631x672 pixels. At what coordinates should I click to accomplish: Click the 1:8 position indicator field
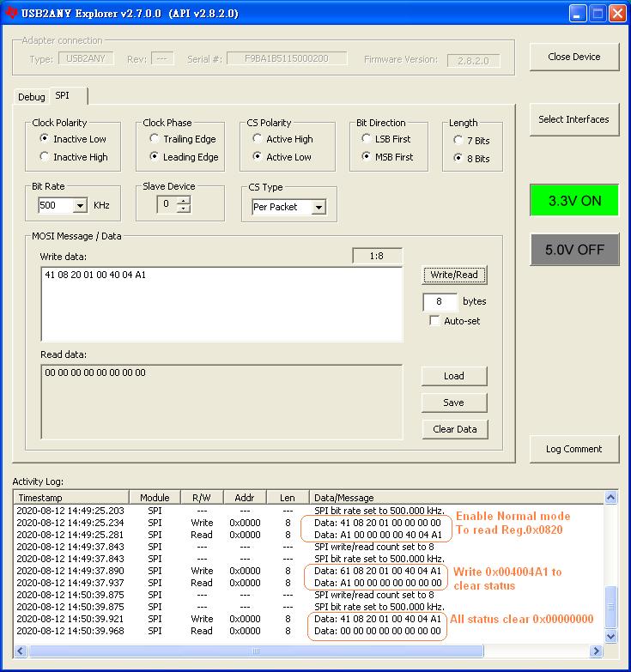pyautogui.click(x=377, y=256)
